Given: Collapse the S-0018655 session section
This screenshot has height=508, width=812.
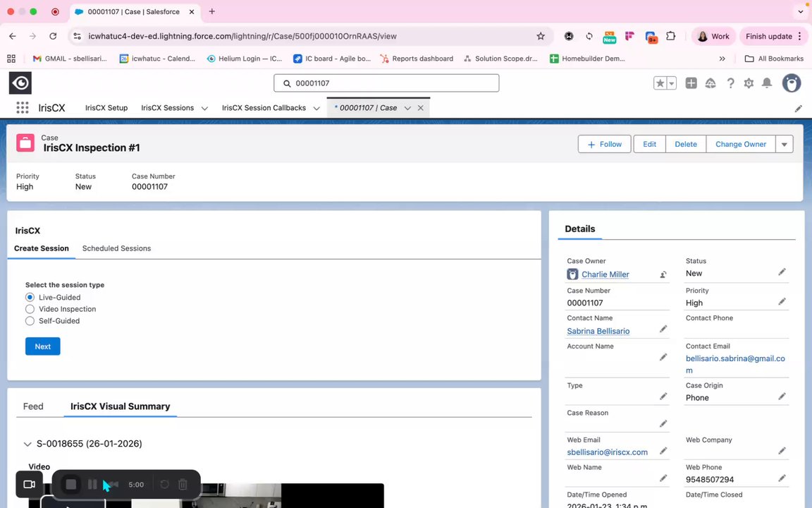Looking at the screenshot, I should pyautogui.click(x=27, y=444).
